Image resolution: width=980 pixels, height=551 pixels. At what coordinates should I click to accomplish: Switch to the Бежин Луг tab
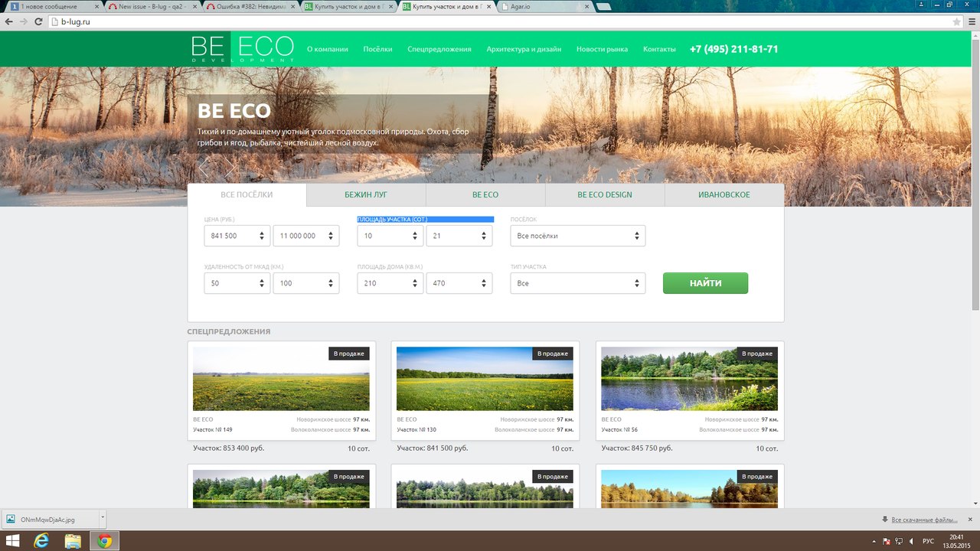click(366, 195)
